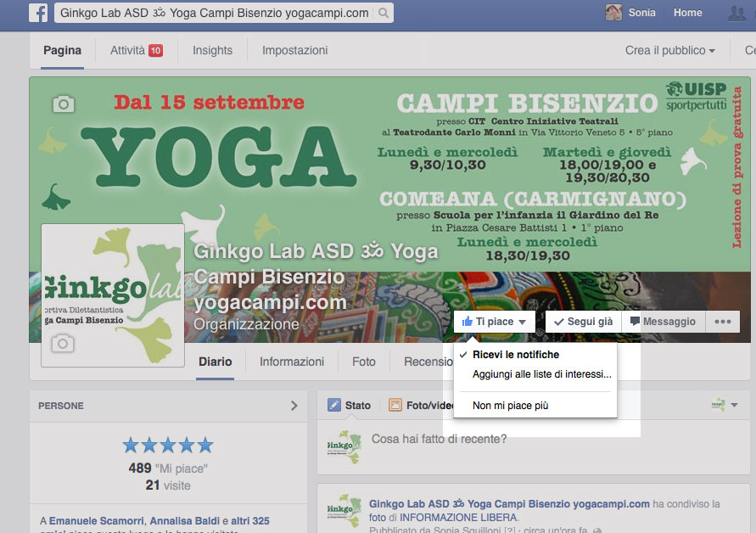Expand the Persone section chevron
The image size is (756, 533).
point(294,406)
